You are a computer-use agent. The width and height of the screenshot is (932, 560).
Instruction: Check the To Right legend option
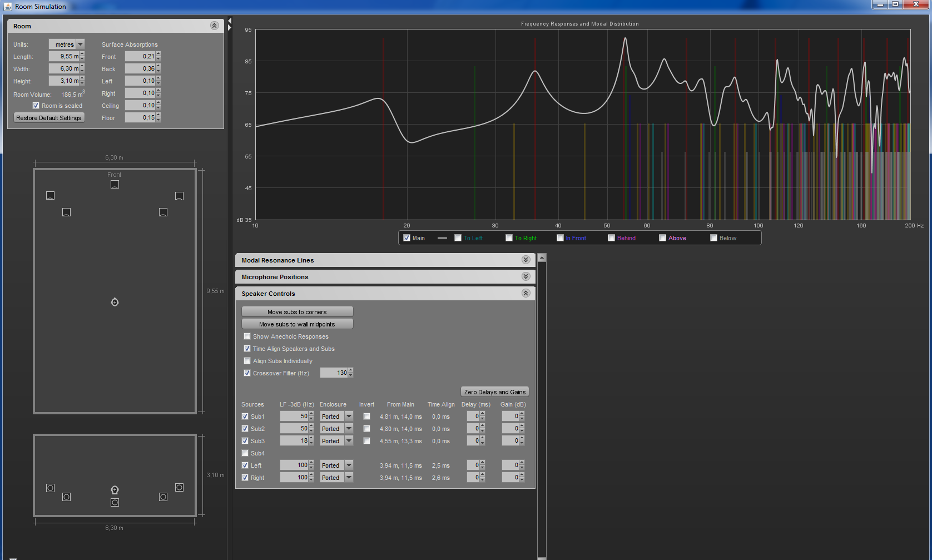pyautogui.click(x=509, y=238)
